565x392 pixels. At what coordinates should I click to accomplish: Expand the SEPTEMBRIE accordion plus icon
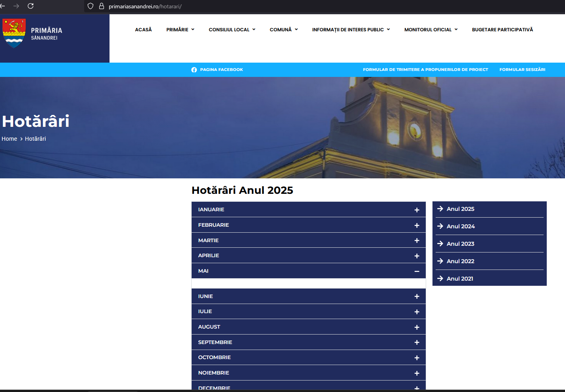(417, 342)
